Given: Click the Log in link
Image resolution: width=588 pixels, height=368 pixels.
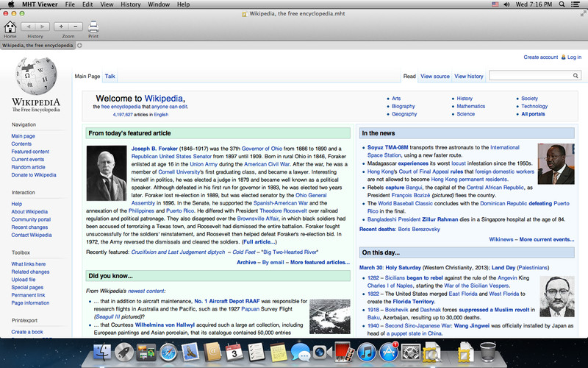Looking at the screenshot, I should pyautogui.click(x=574, y=57).
